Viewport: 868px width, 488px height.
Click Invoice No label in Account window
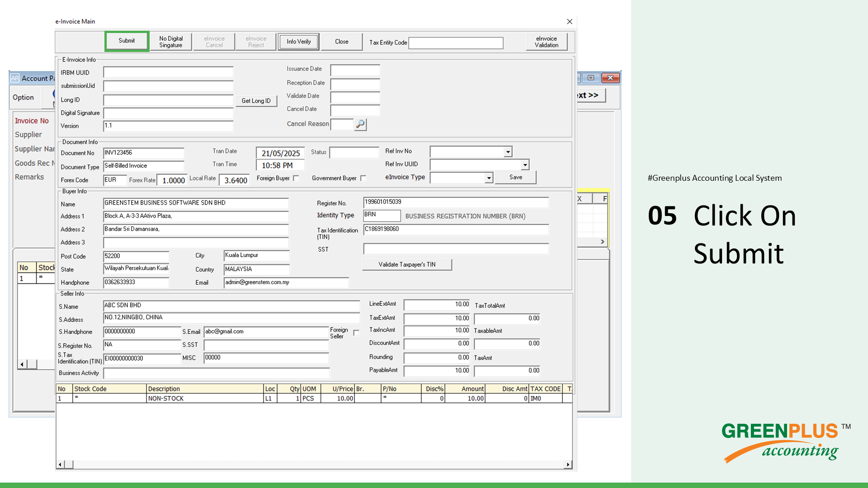32,121
